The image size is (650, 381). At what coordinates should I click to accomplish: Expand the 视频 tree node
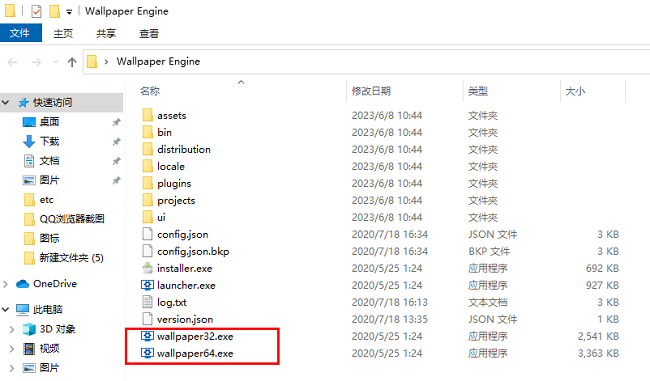[x=12, y=349]
